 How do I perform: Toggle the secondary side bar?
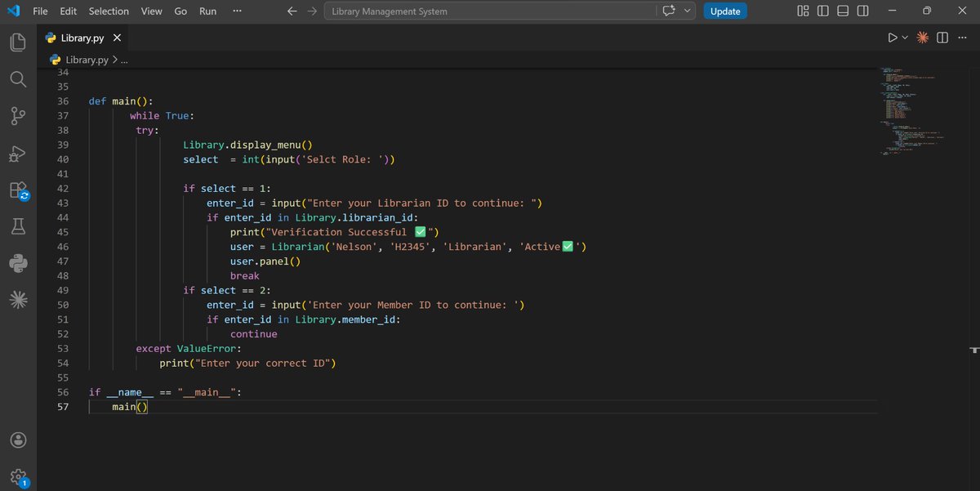pyautogui.click(x=862, y=11)
